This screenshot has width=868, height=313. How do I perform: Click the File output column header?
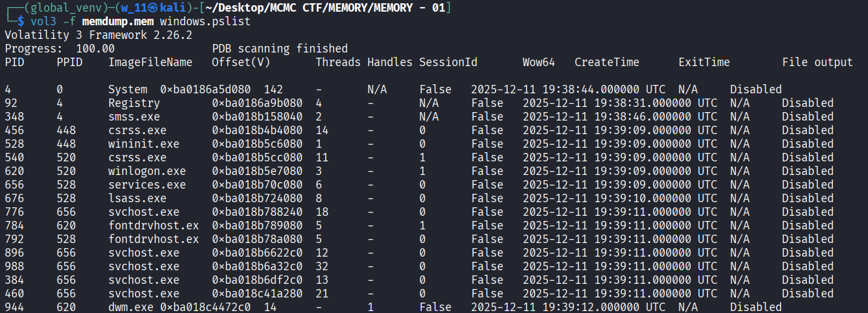click(817, 62)
